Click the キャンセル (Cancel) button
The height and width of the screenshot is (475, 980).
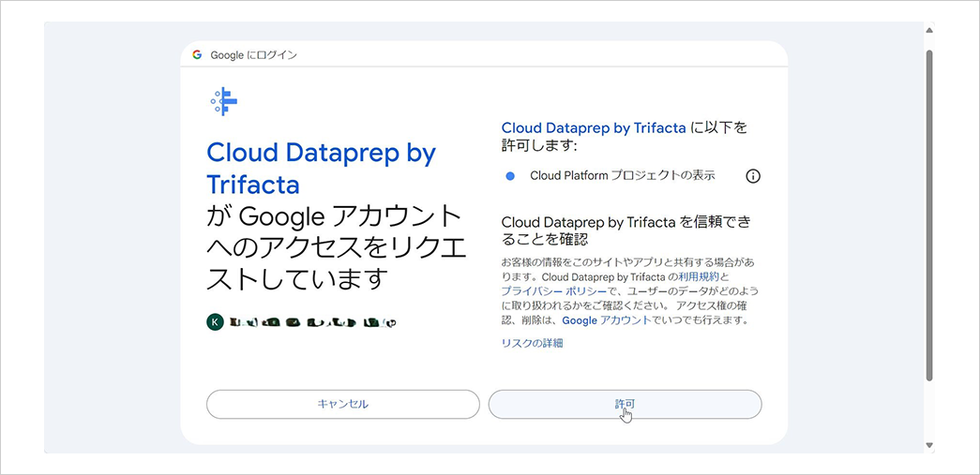coord(342,404)
